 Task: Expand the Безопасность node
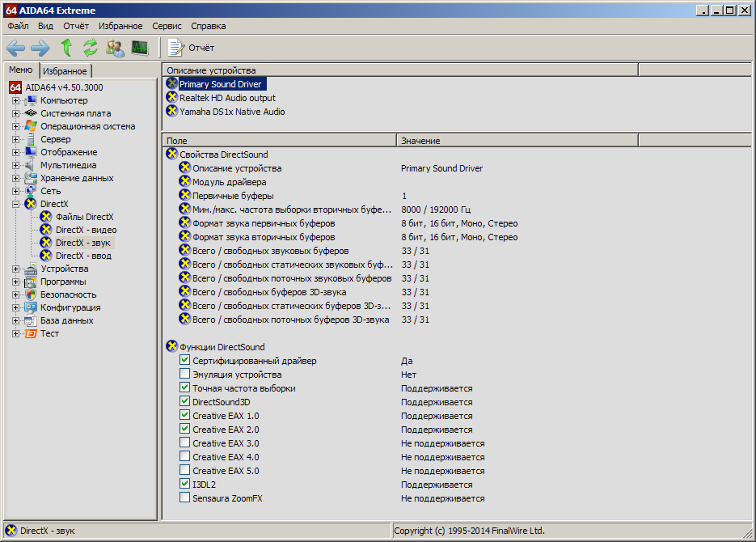(x=16, y=294)
